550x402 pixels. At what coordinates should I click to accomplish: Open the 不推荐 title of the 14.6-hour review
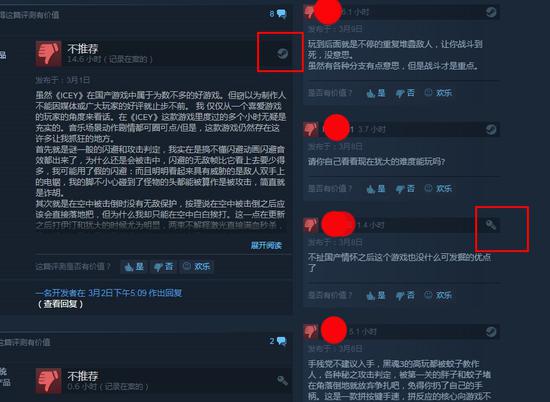pos(83,48)
